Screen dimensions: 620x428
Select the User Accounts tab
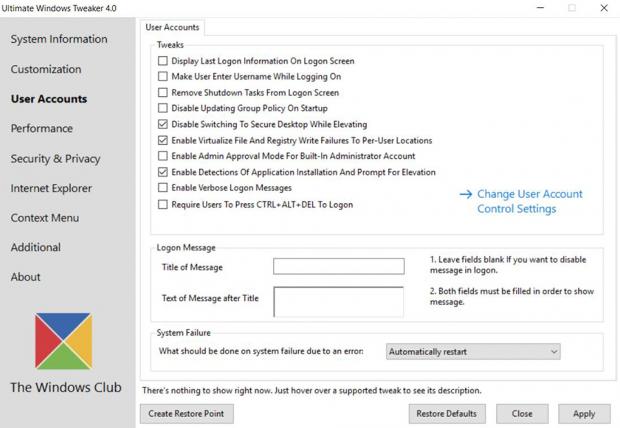pyautogui.click(x=172, y=28)
